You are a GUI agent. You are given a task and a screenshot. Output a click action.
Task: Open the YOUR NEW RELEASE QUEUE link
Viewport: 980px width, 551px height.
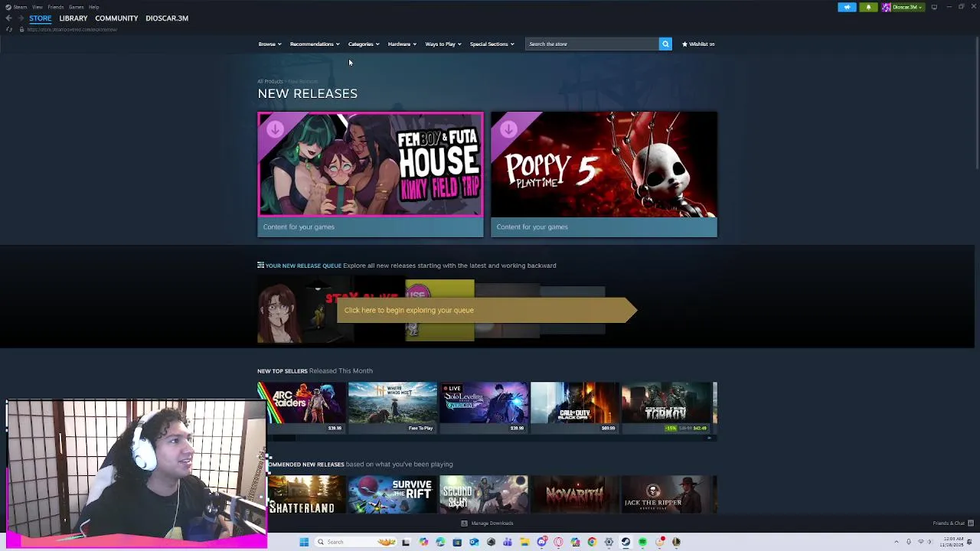pyautogui.click(x=303, y=266)
